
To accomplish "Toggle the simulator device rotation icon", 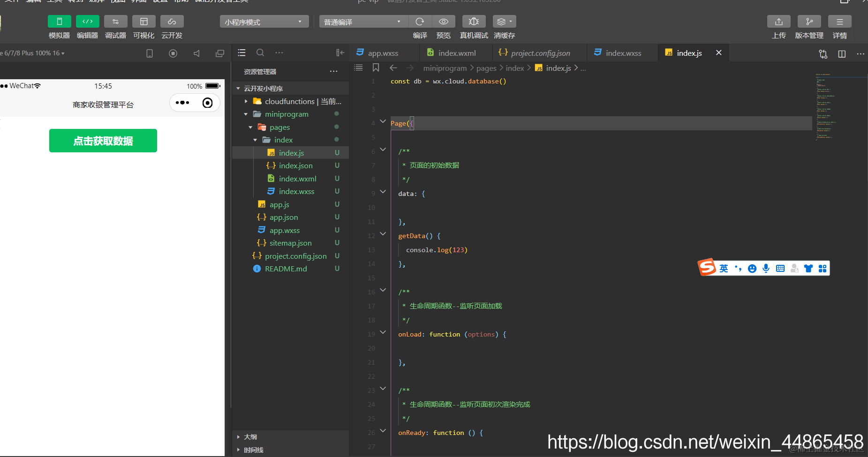I will click(x=150, y=53).
